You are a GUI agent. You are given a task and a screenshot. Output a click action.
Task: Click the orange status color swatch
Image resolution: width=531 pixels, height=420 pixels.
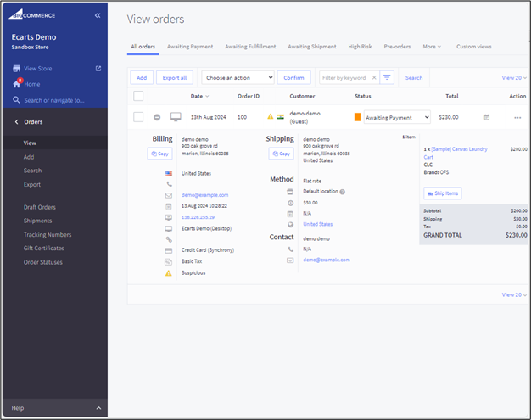pyautogui.click(x=357, y=117)
